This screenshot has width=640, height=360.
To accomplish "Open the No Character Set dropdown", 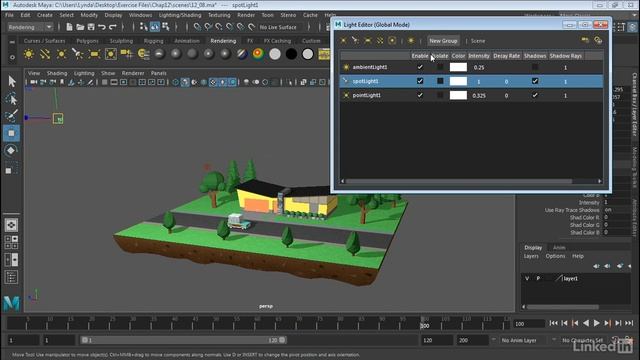I will (x=583, y=340).
